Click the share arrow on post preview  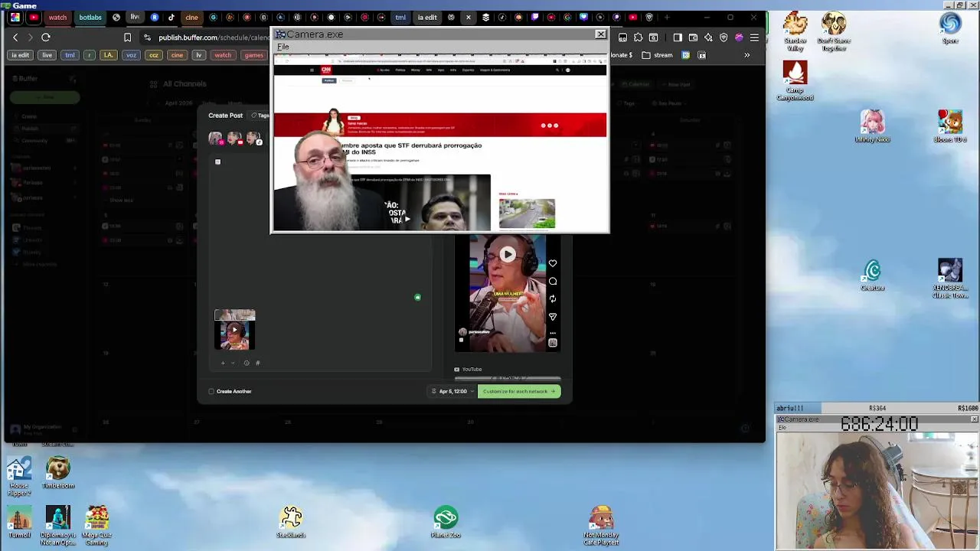coord(553,316)
